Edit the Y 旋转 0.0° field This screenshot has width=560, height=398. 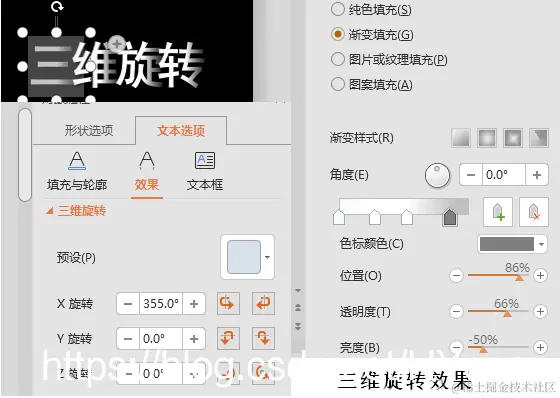point(161,338)
